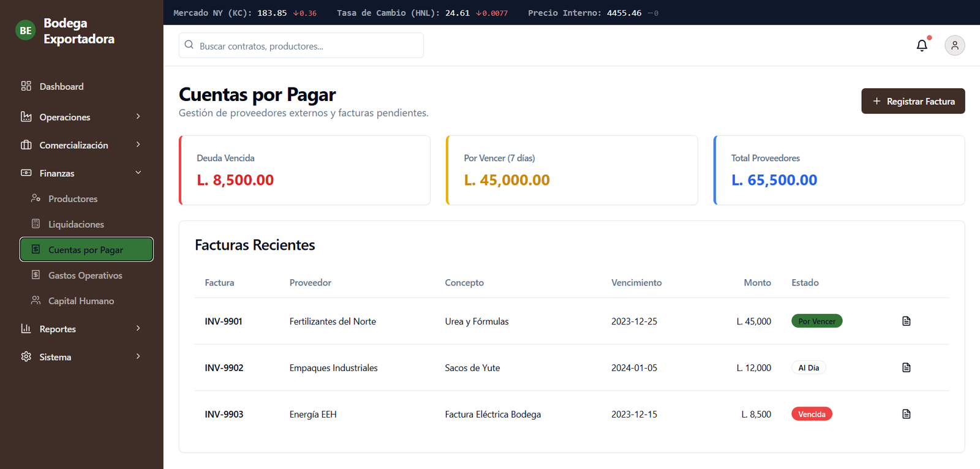The height and width of the screenshot is (469, 980).
Task: Expand the Operaciones menu chevron
Action: coord(138,116)
